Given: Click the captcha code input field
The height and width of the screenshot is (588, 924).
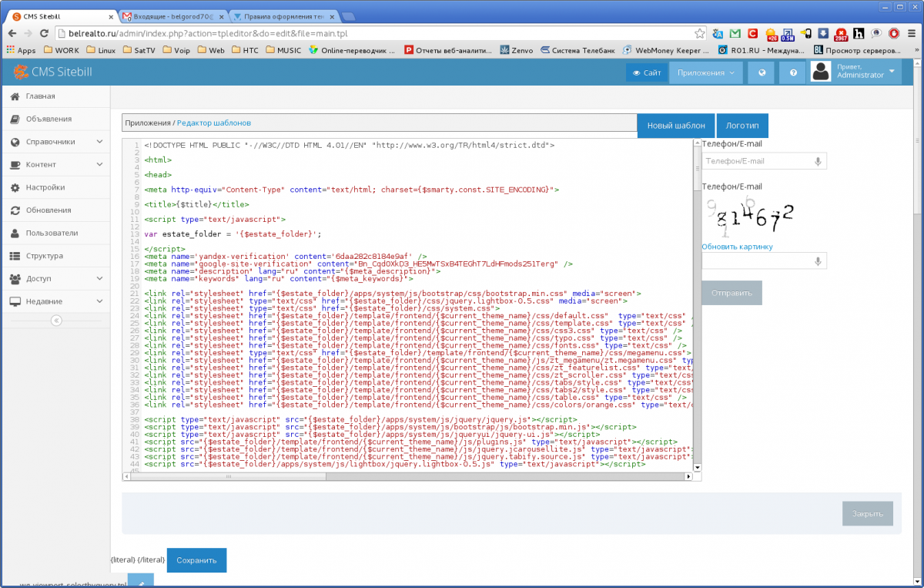Looking at the screenshot, I should point(764,261).
